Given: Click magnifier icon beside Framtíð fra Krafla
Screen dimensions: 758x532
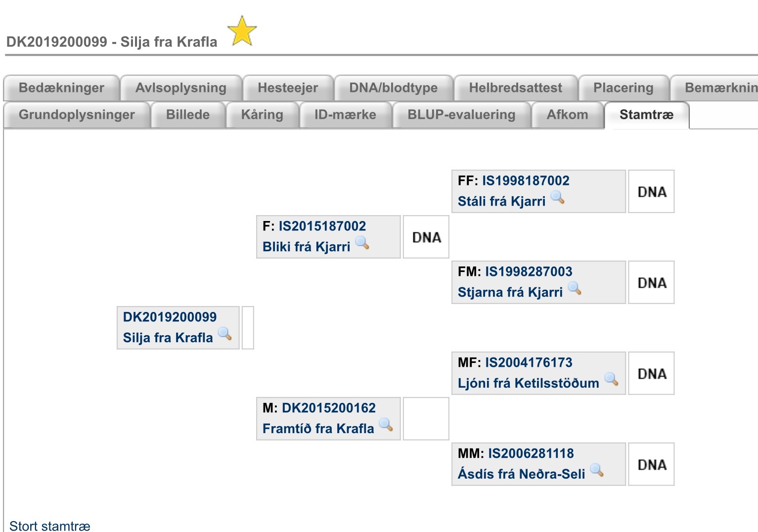Looking at the screenshot, I should (386, 425).
